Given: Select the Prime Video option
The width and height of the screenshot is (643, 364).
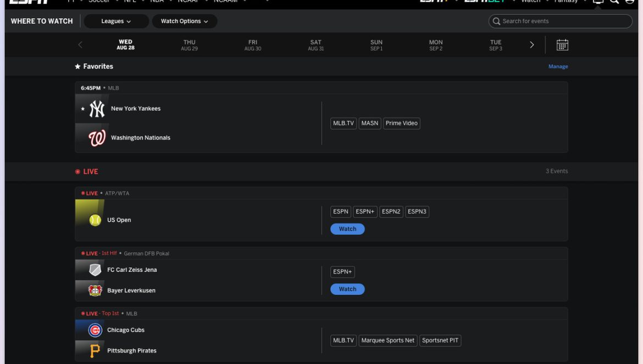Looking at the screenshot, I should pyautogui.click(x=402, y=123).
